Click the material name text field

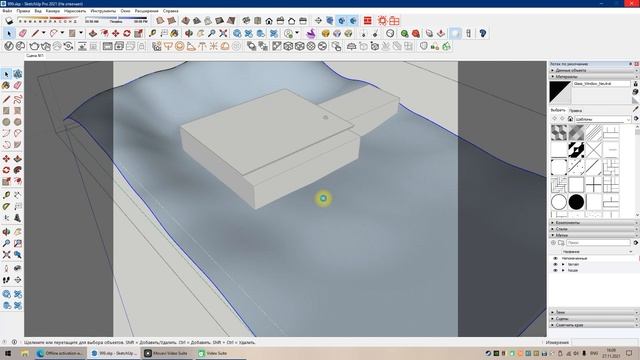point(601,84)
